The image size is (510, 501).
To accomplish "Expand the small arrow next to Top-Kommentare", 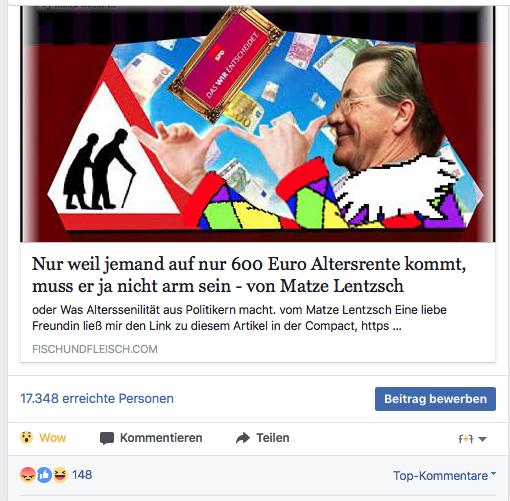I will click(493, 474).
